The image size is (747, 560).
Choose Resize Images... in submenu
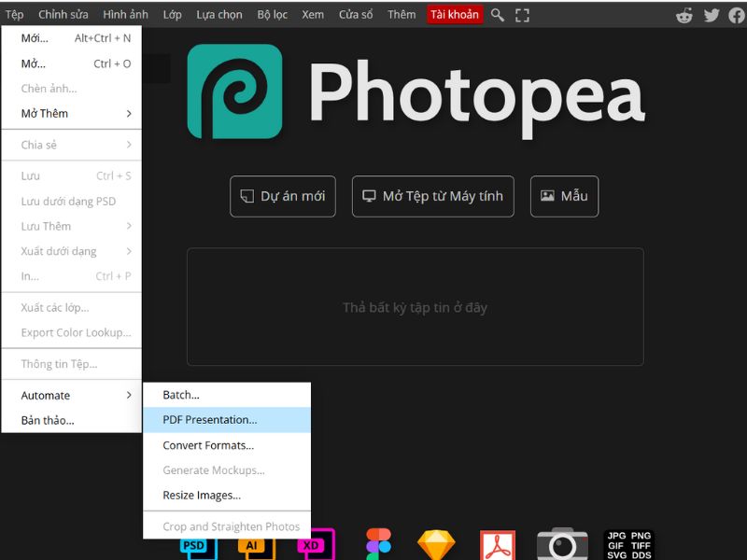227,496
